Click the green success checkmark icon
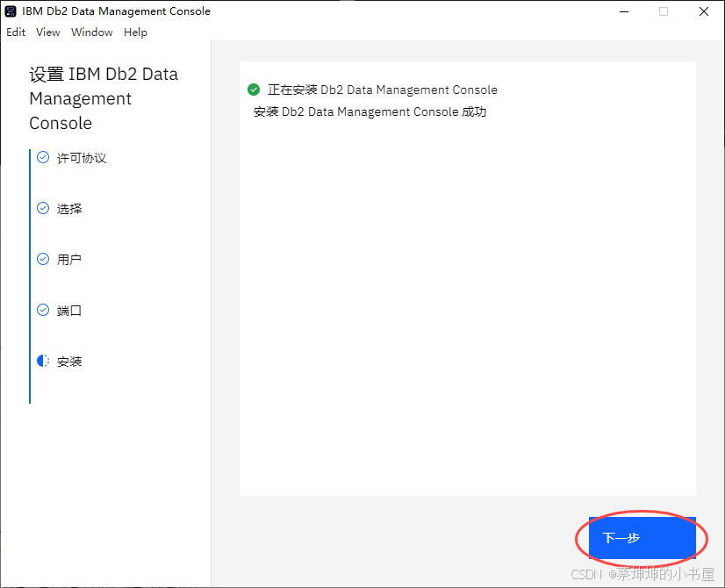The width and height of the screenshot is (725, 588). [x=254, y=89]
